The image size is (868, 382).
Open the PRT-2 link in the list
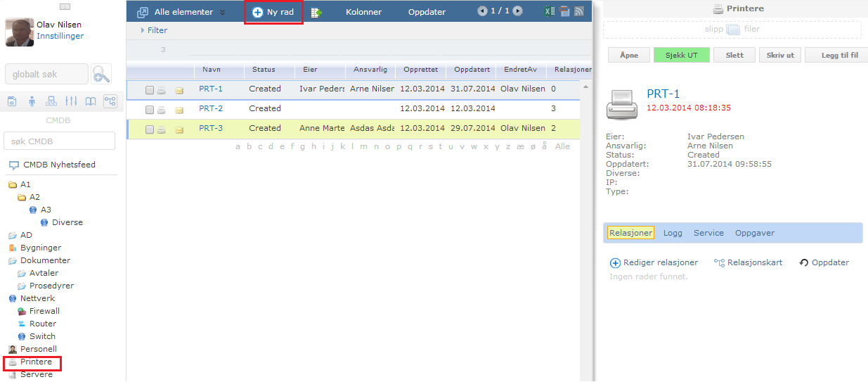pos(211,108)
